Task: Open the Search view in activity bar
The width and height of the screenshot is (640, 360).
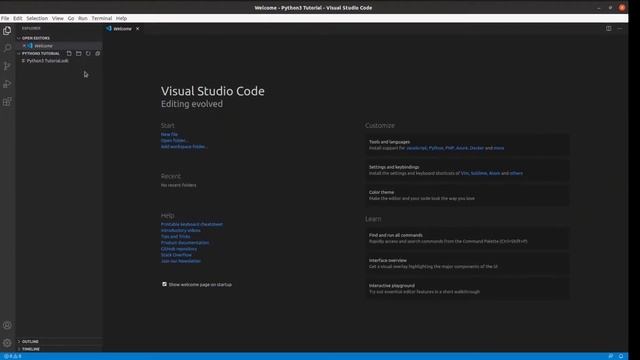Action: click(x=7, y=48)
